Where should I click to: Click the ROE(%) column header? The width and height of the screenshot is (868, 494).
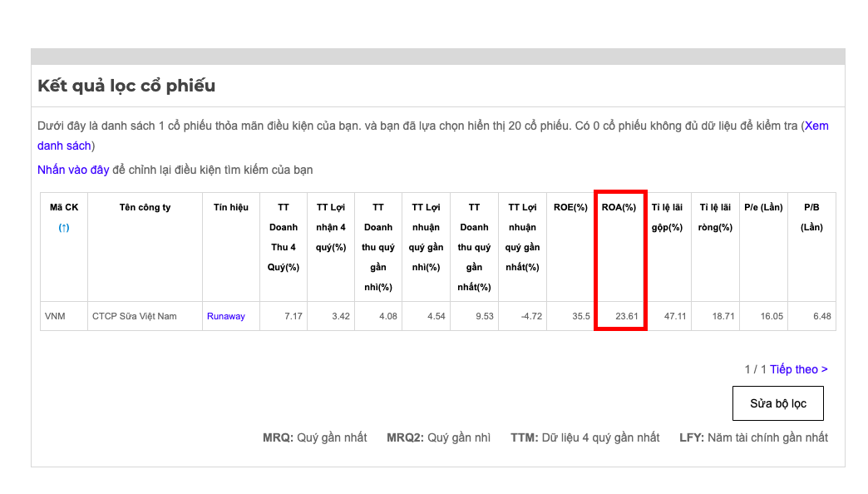570,207
